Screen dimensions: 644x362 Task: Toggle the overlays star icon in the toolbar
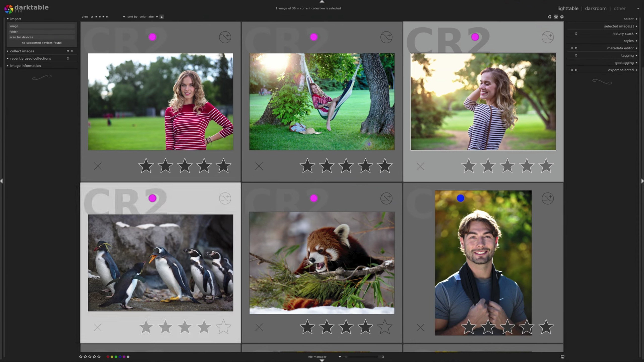tap(555, 17)
